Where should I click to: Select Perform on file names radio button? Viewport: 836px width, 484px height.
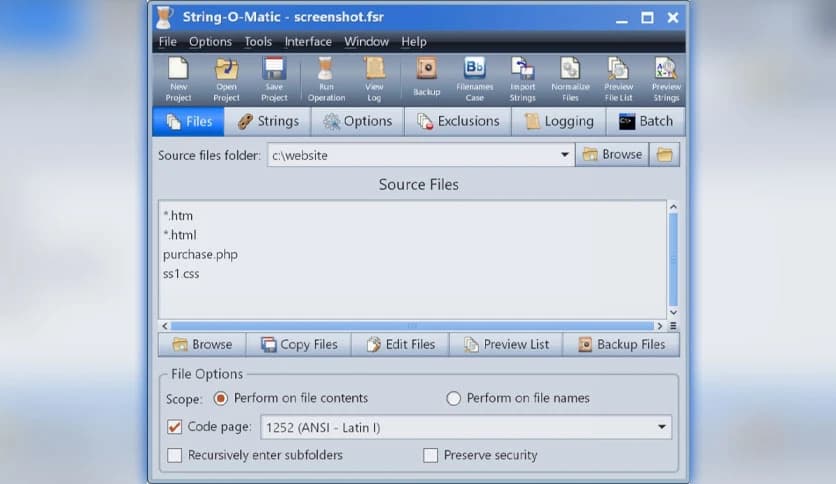[x=454, y=398]
